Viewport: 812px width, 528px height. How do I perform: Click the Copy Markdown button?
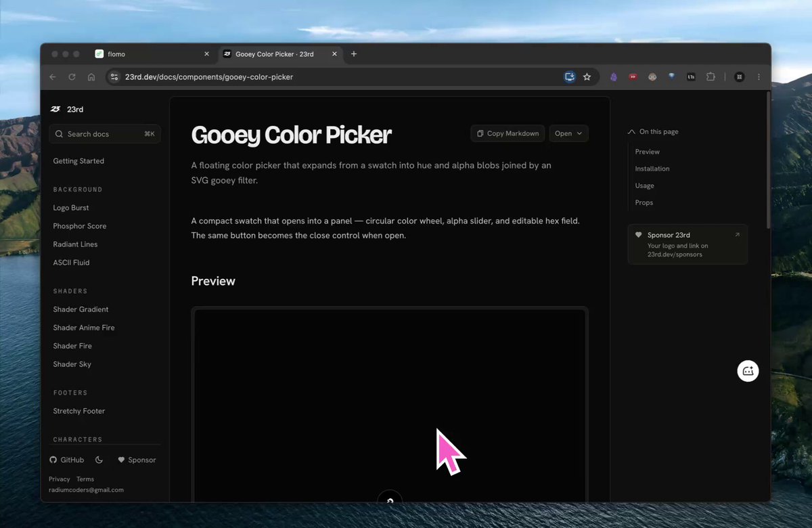507,133
